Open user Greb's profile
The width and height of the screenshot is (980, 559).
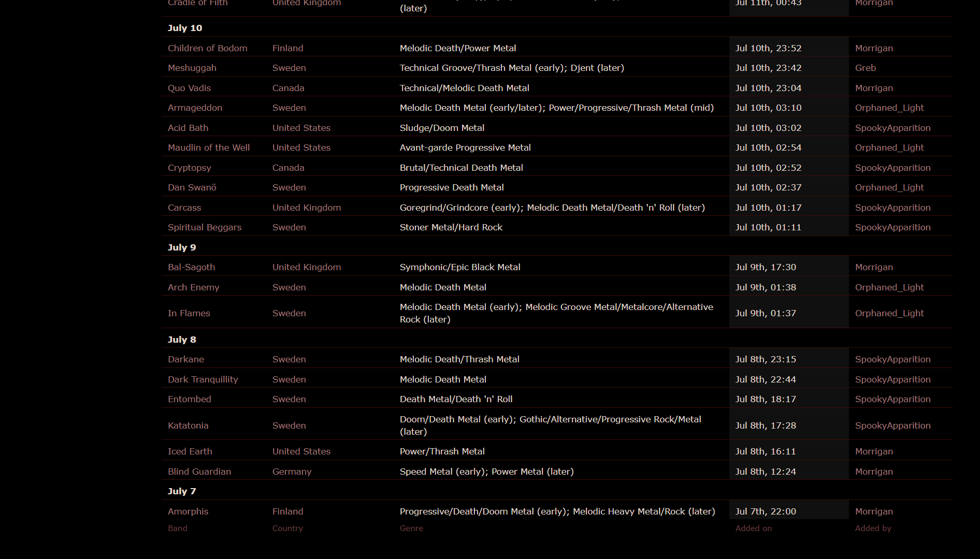tap(866, 68)
